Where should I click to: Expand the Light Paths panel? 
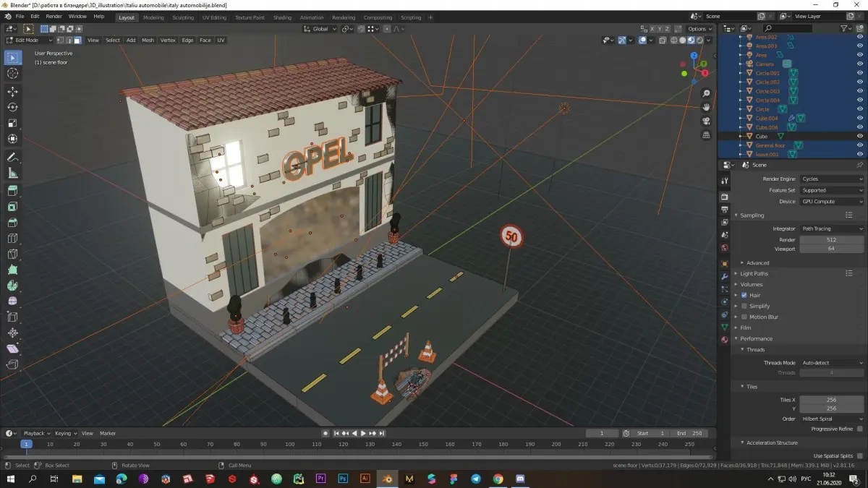tap(754, 273)
